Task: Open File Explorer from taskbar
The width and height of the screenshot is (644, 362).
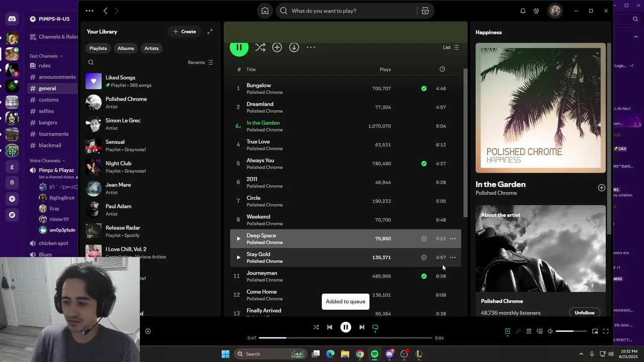Action: tap(345, 354)
